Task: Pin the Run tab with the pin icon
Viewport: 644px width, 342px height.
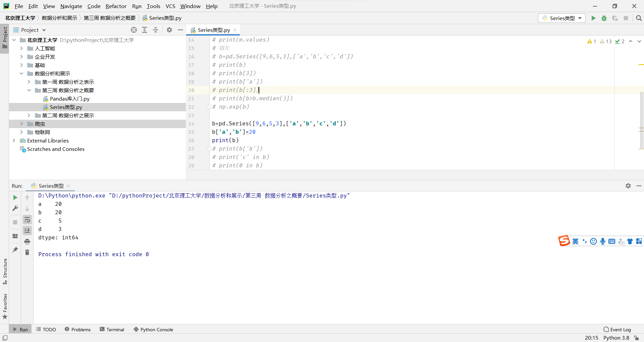Action: [15, 250]
